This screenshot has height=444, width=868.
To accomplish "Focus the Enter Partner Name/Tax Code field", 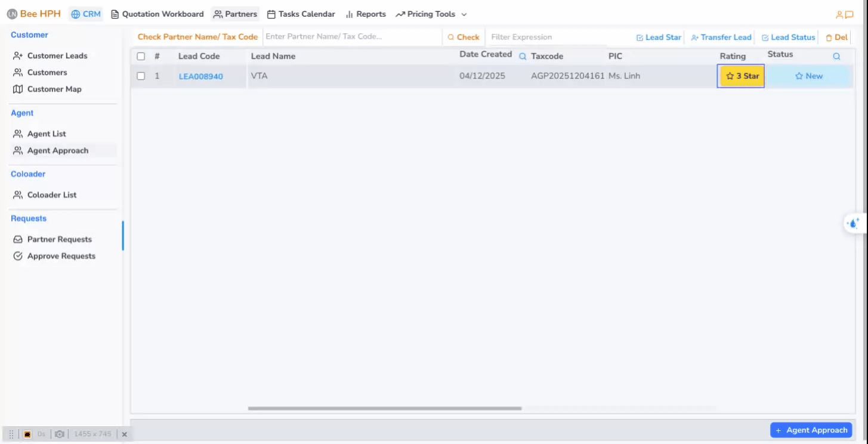I will (351, 37).
